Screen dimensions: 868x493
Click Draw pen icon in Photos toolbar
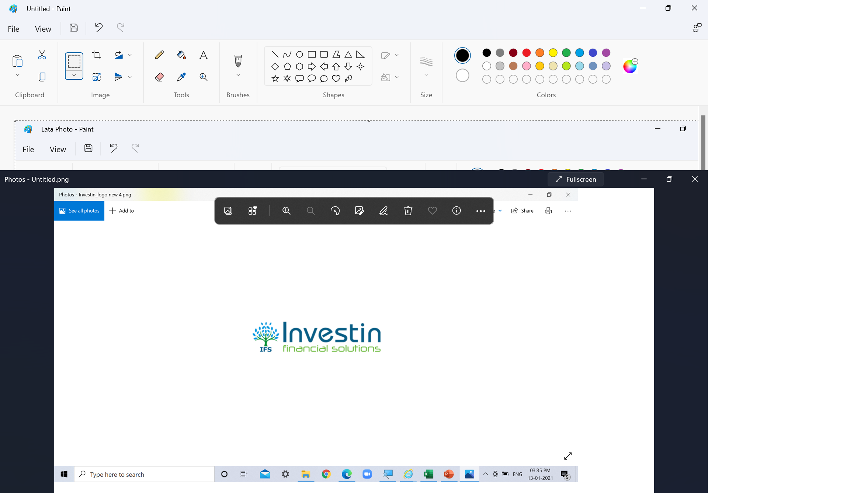click(x=383, y=211)
